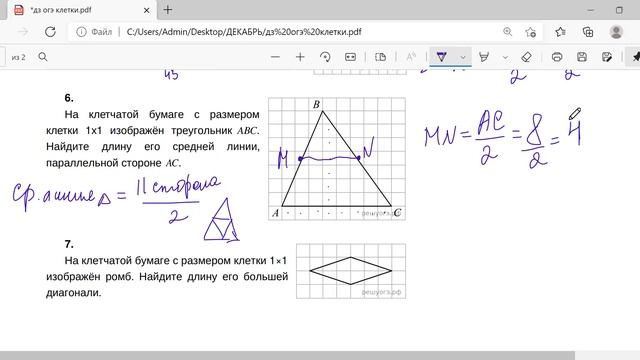Image resolution: width=640 pixels, height=360 pixels.
Task: Save the PDF document
Action: (x=582, y=57)
